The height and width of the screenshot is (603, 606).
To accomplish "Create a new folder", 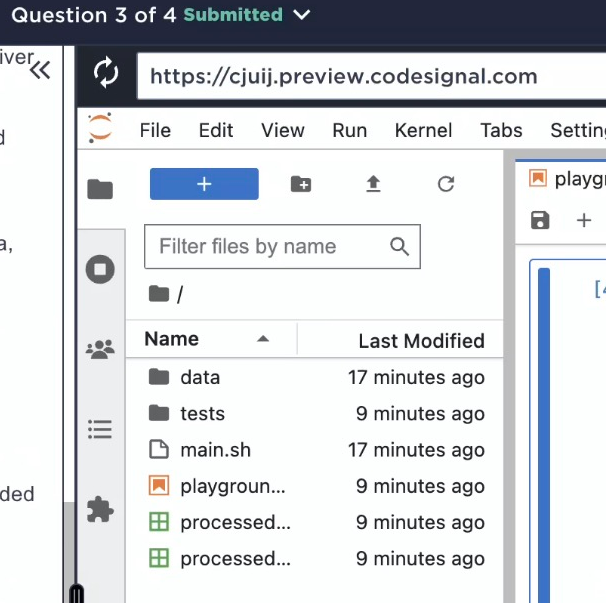I will point(301,184).
